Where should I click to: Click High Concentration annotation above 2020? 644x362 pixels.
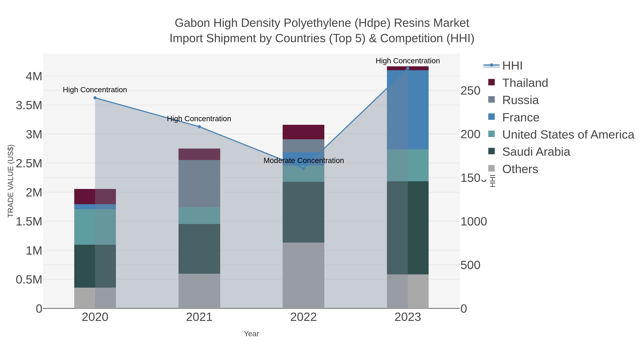tap(95, 90)
